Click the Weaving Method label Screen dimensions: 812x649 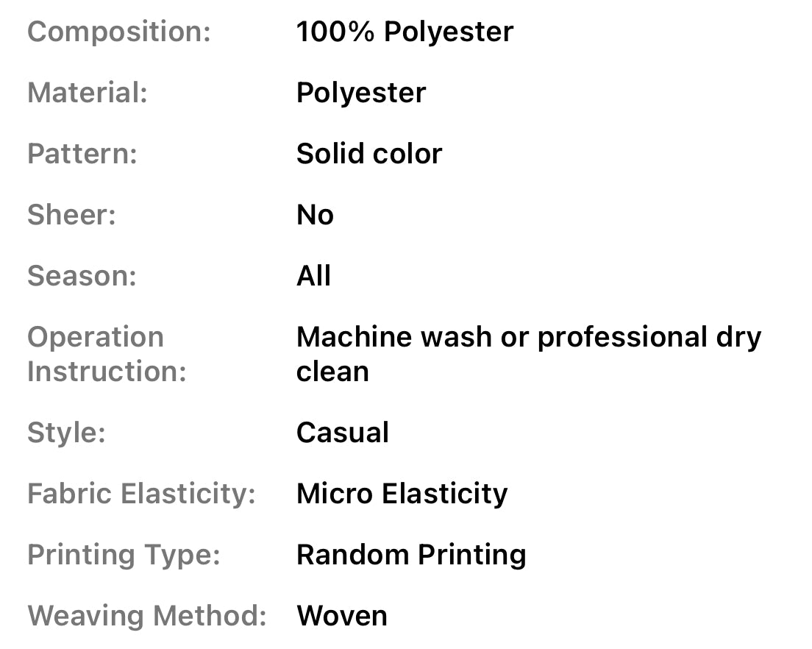tap(147, 615)
